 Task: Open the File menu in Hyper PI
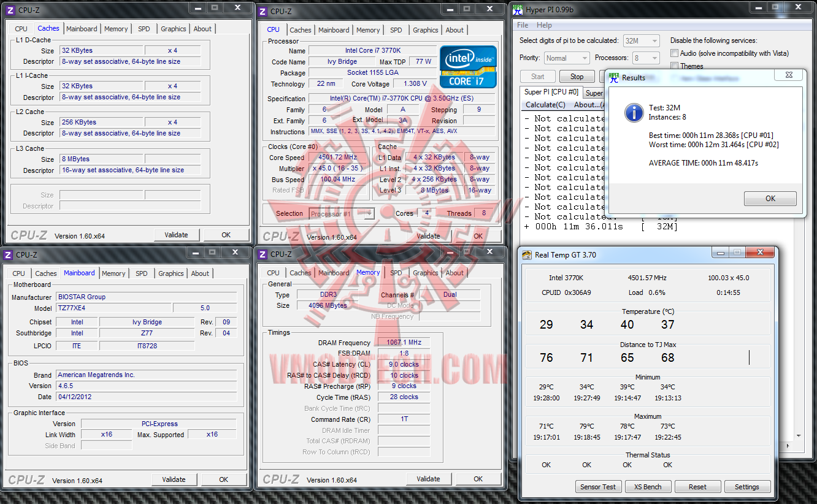523,25
